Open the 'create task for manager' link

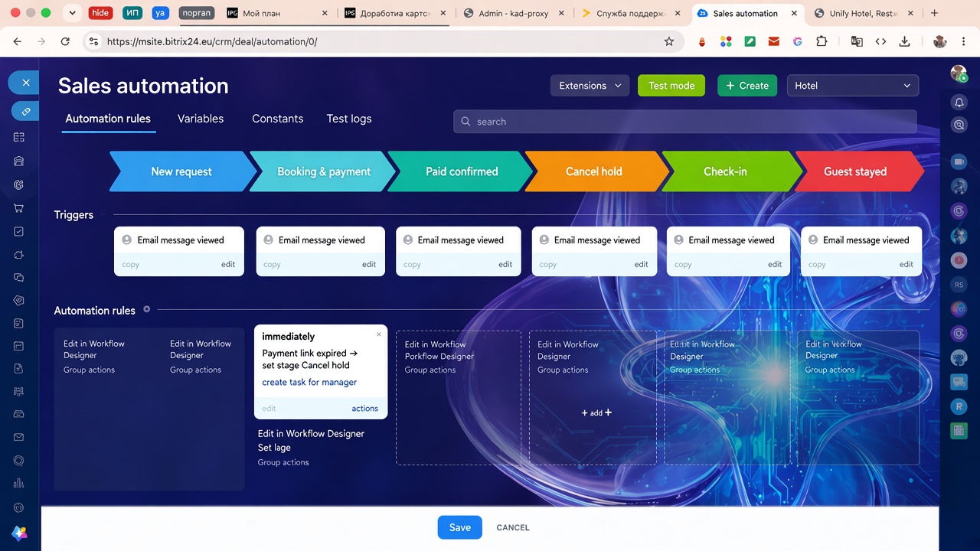pyautogui.click(x=309, y=383)
